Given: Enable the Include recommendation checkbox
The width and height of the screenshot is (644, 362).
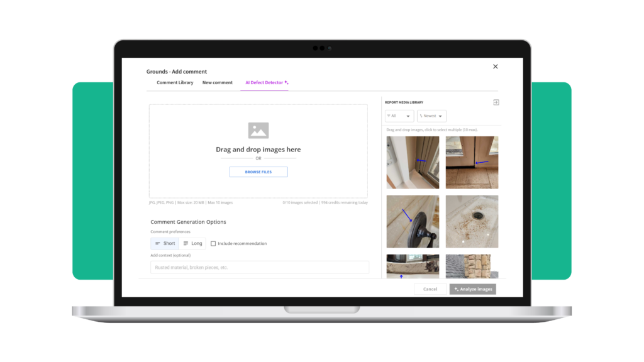Looking at the screenshot, I should [213, 244].
